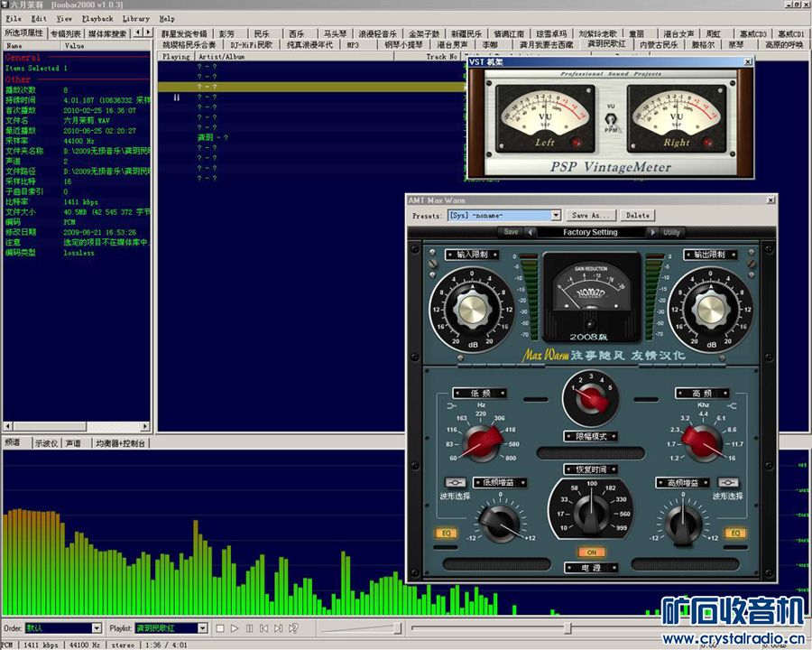Open the Playback menu

(x=97, y=18)
